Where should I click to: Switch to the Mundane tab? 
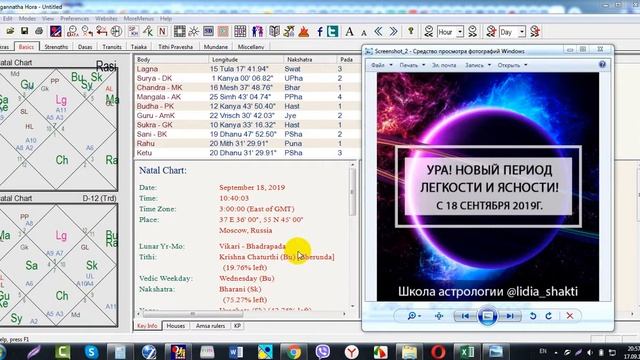tap(216, 47)
